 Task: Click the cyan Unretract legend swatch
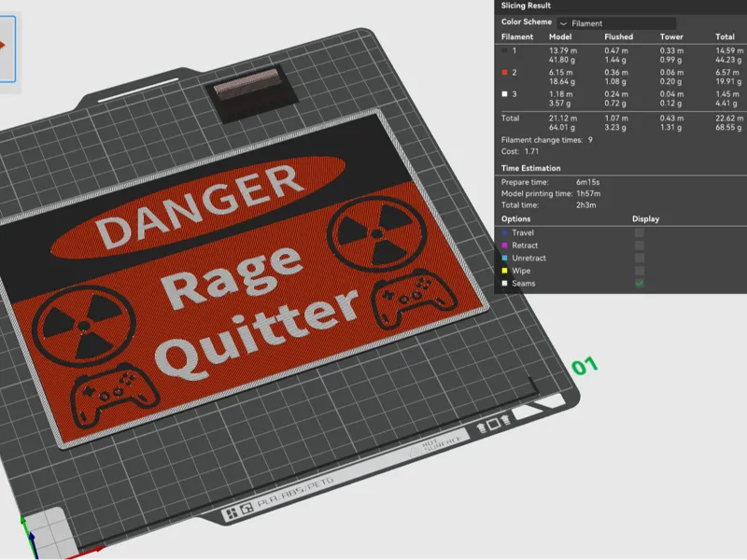pos(504,259)
